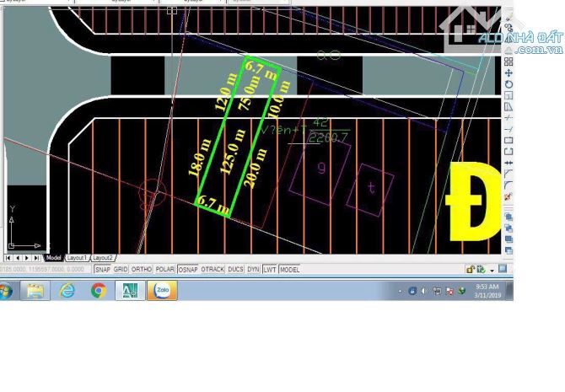Viewport: 565px width, 392px height.
Task: Open Google Chrome from the taskbar
Action: [99, 291]
